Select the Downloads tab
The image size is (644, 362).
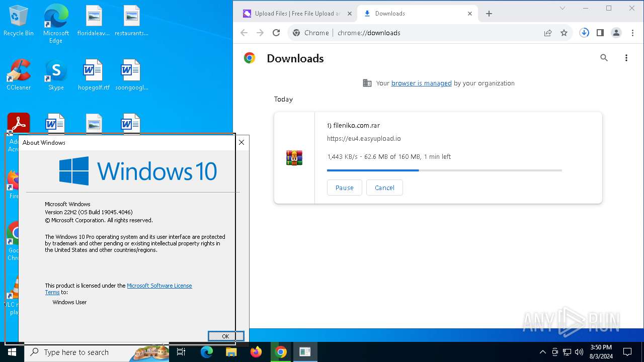pyautogui.click(x=417, y=14)
